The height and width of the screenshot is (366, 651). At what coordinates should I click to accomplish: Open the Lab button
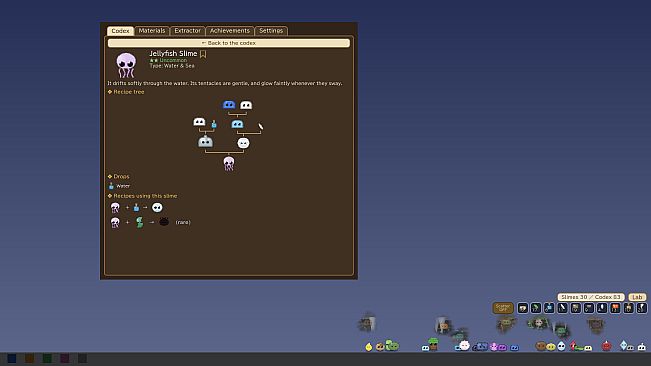[x=637, y=297]
